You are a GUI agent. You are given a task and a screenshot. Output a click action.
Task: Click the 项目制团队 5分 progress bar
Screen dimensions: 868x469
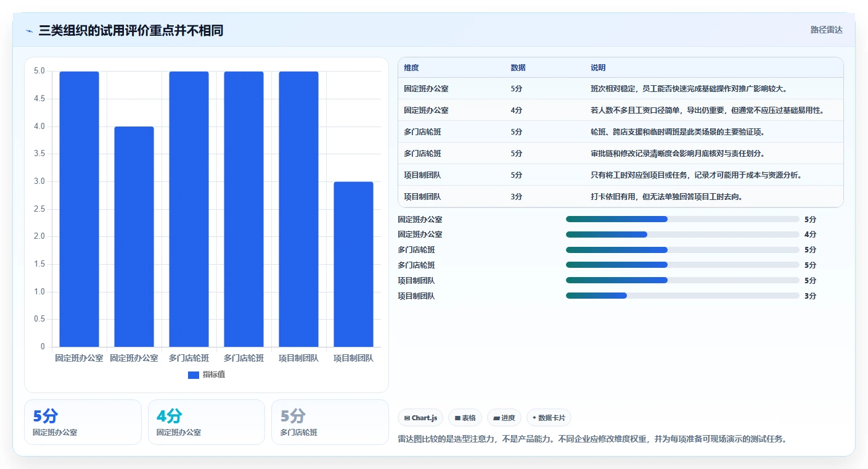[682, 280]
